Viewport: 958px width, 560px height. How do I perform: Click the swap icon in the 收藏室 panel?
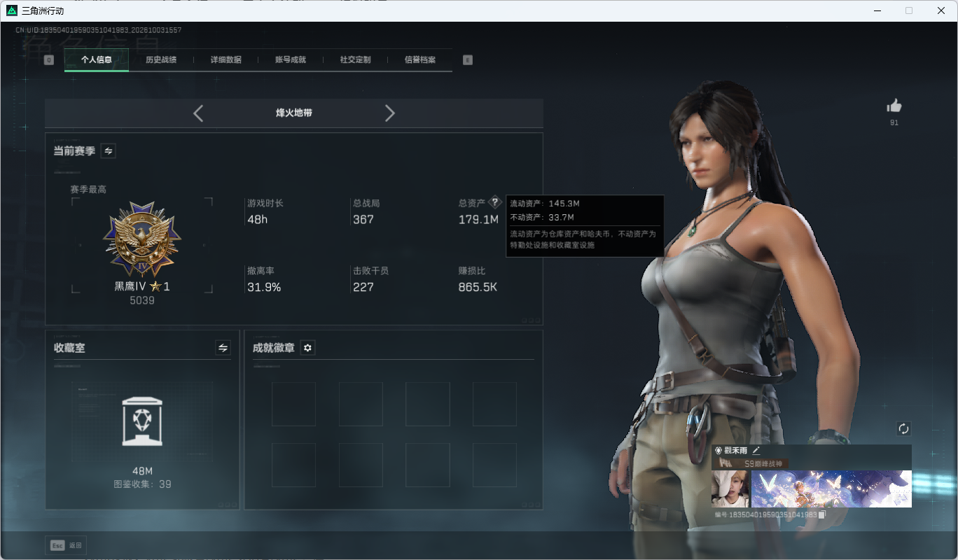tap(223, 348)
